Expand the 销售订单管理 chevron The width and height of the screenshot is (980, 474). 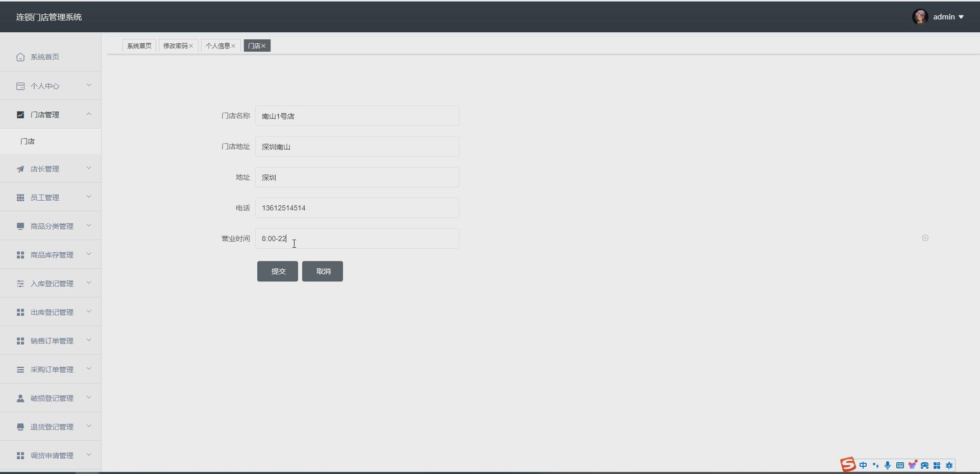click(x=89, y=340)
